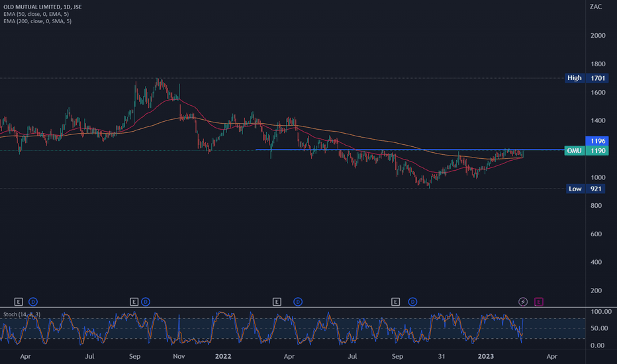Click the 0.00 stochastic axis label
The width and height of the screenshot is (617, 364).
click(598, 345)
